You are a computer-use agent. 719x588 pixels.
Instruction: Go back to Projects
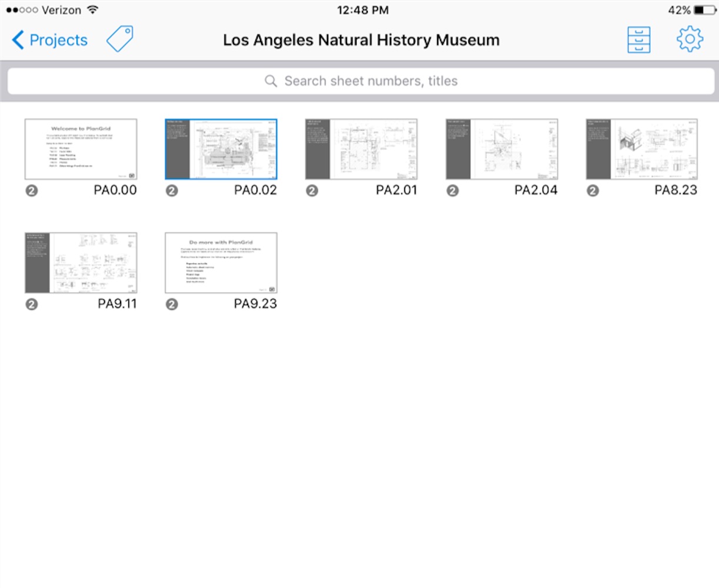(x=49, y=40)
